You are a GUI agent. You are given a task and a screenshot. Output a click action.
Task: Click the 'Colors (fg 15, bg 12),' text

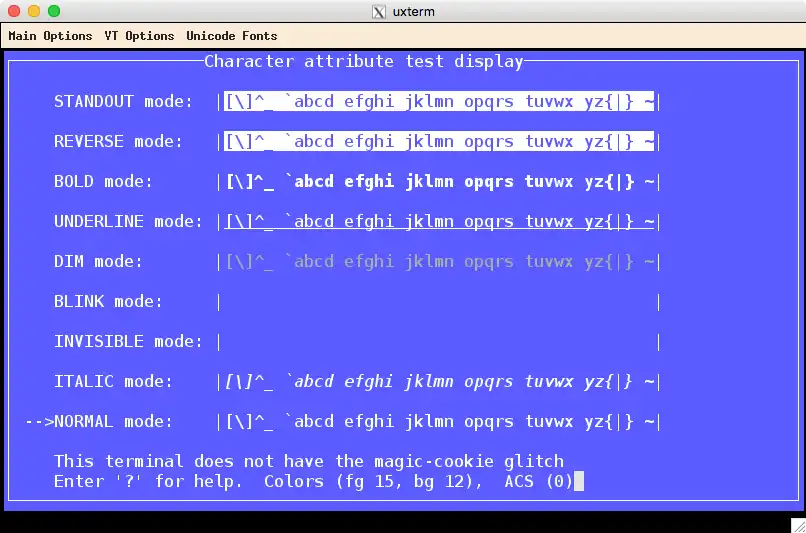373,482
